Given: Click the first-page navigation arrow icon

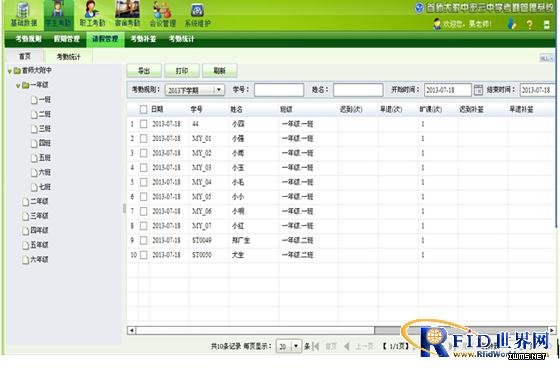Looking at the screenshot, I should 316,346.
